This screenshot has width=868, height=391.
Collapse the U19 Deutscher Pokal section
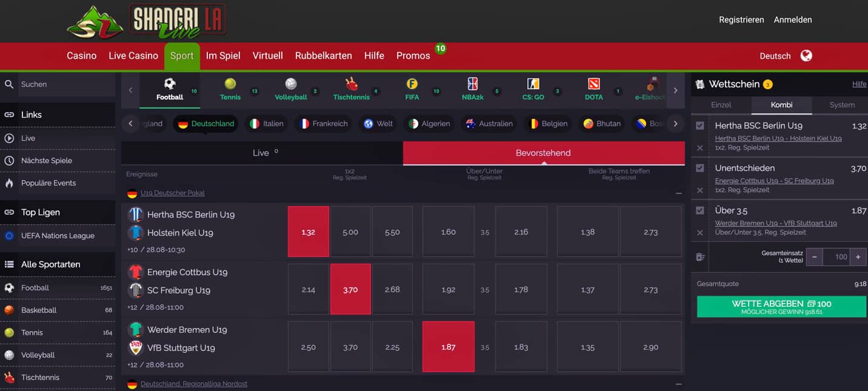[x=679, y=193]
